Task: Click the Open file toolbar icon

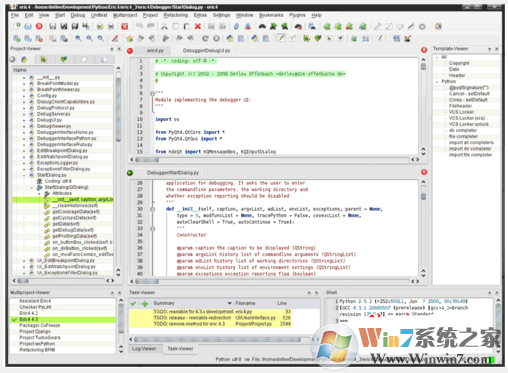Action: [x=28, y=26]
